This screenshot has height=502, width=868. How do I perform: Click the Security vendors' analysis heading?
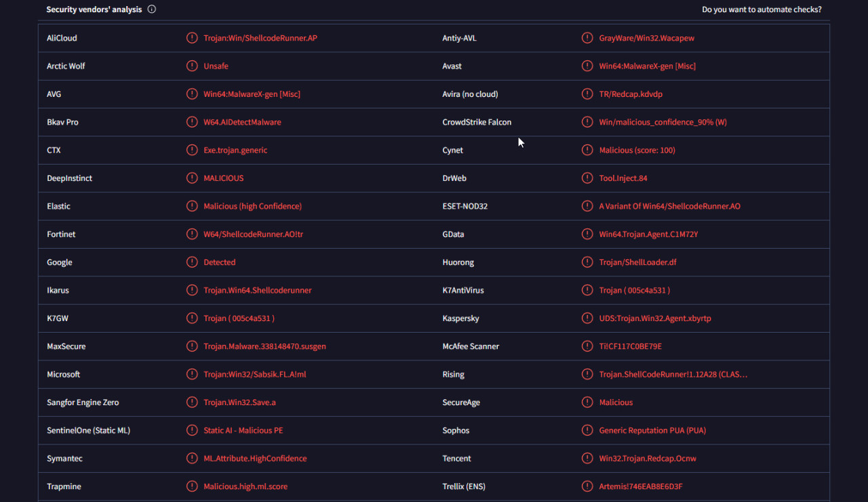point(94,9)
